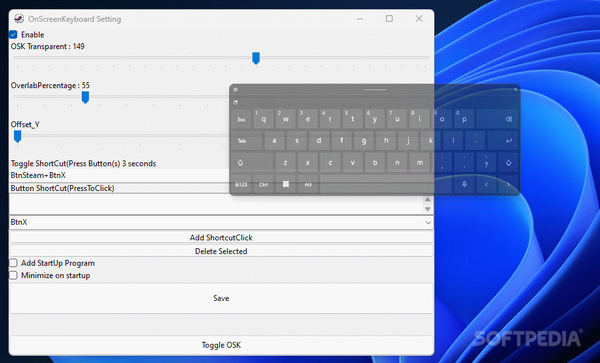Tap the microphone dictation key
The width and height of the screenshot is (600, 363).
coord(464,184)
